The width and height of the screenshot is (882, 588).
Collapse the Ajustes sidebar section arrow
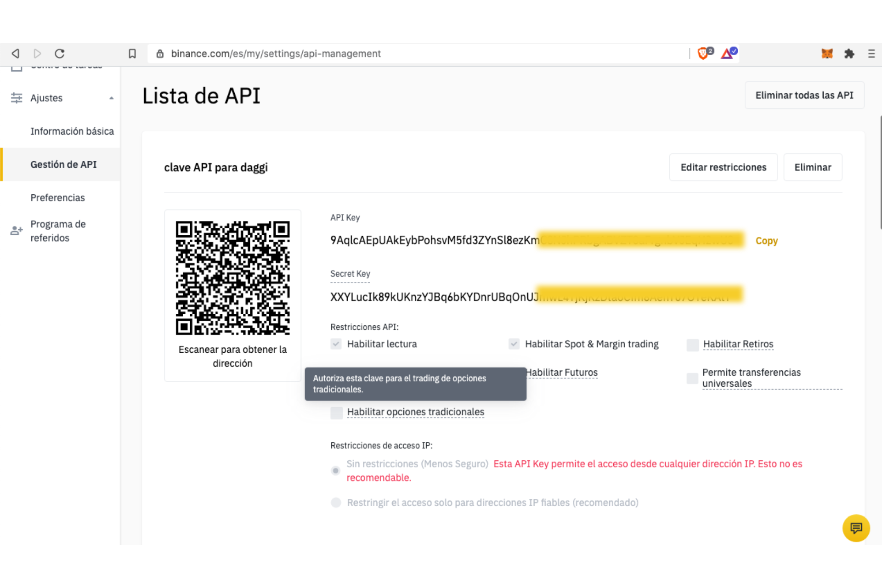(x=111, y=98)
